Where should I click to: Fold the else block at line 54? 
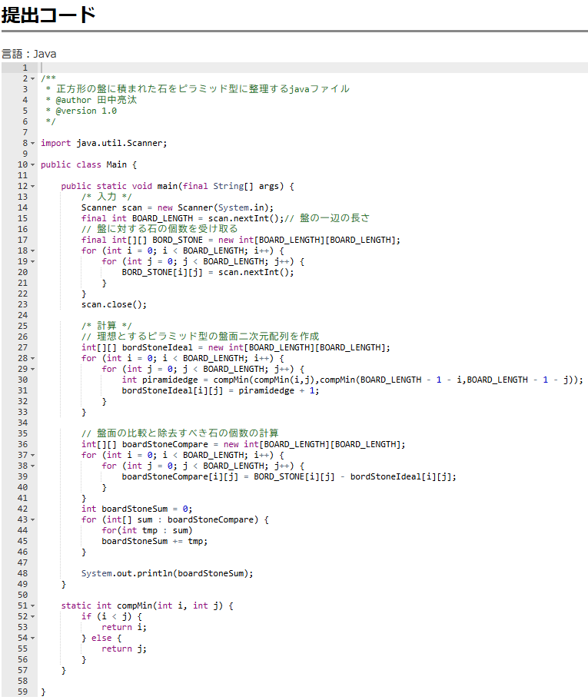(33, 638)
